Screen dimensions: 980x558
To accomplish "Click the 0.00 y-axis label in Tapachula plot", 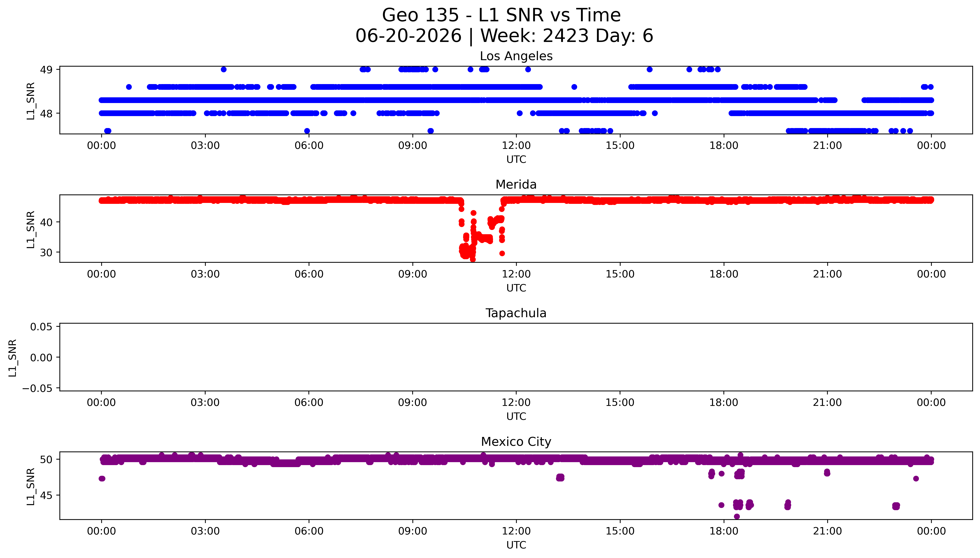I will [x=41, y=358].
